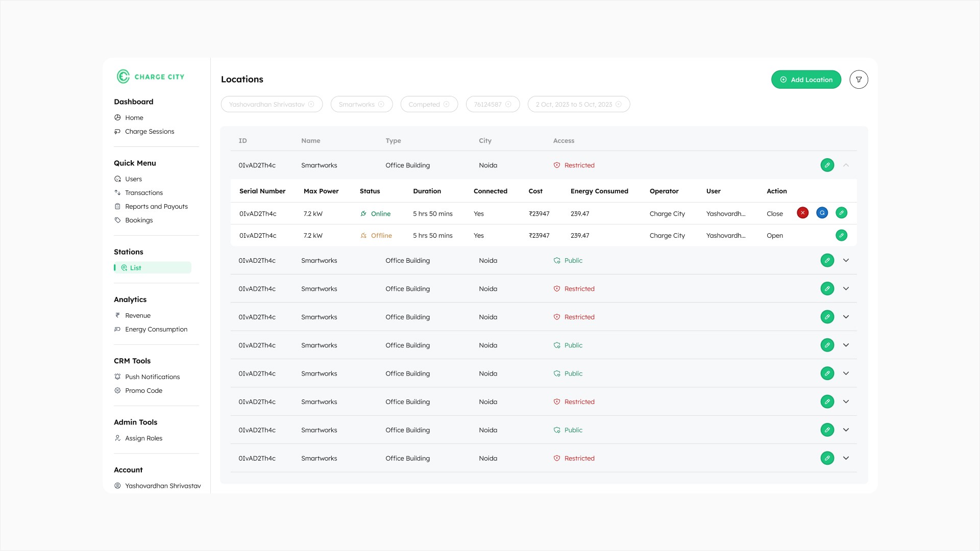Click green edit icon in Offline charger row
This screenshot has width=980, height=551.
tap(841, 235)
